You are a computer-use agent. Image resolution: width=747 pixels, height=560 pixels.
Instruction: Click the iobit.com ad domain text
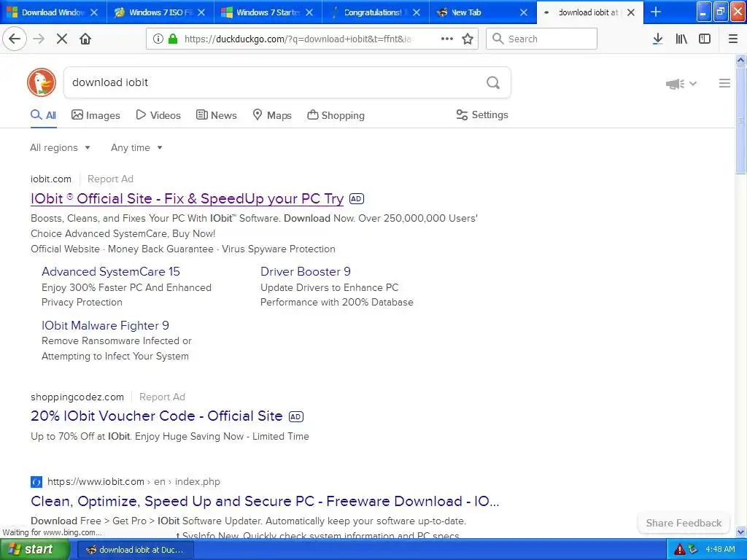tap(51, 179)
